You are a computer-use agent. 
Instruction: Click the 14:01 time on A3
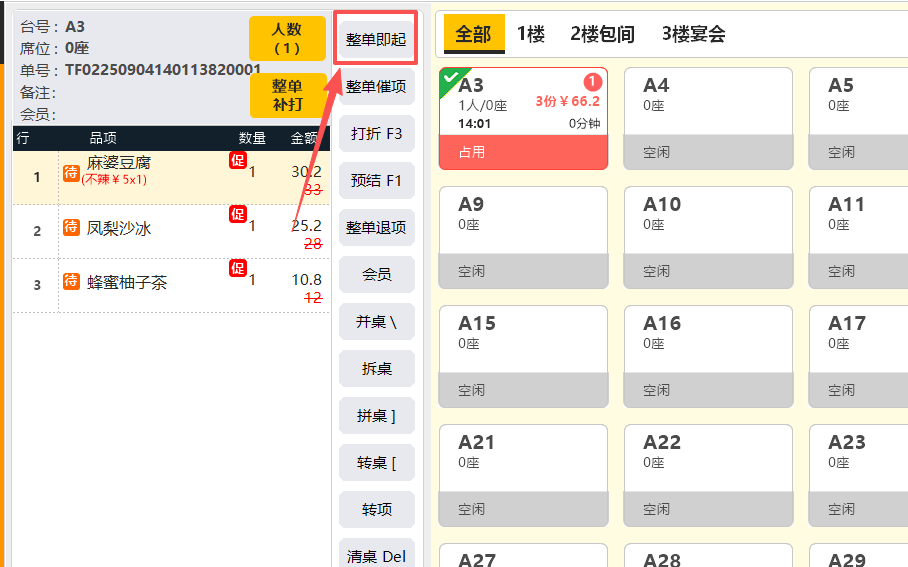coord(474,123)
